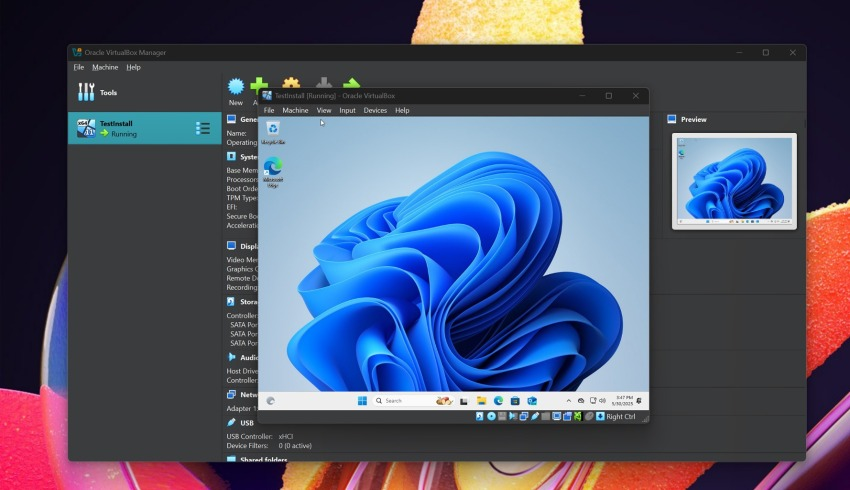Open the Manager window Machine menu
This screenshot has height=490, width=850.
click(x=105, y=67)
